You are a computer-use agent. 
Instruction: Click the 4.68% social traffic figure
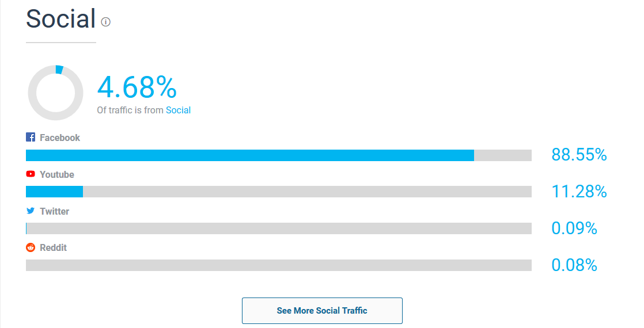(137, 87)
